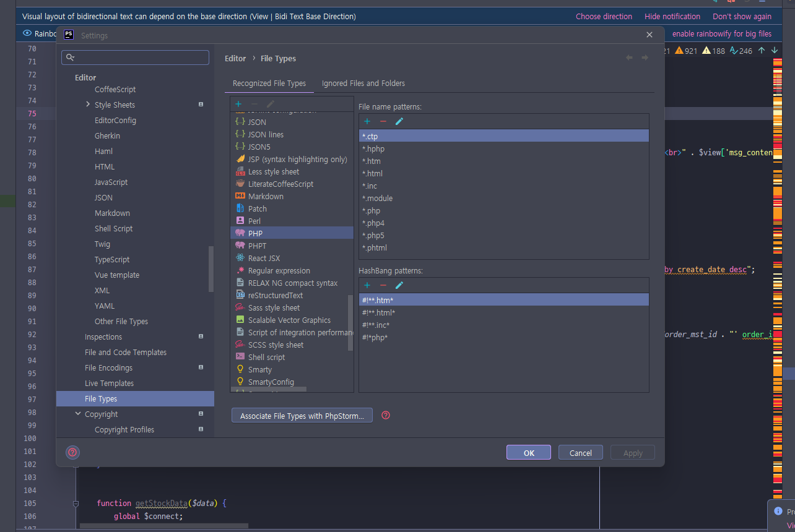Select the Perl file type
The height and width of the screenshot is (532, 795).
292,221
